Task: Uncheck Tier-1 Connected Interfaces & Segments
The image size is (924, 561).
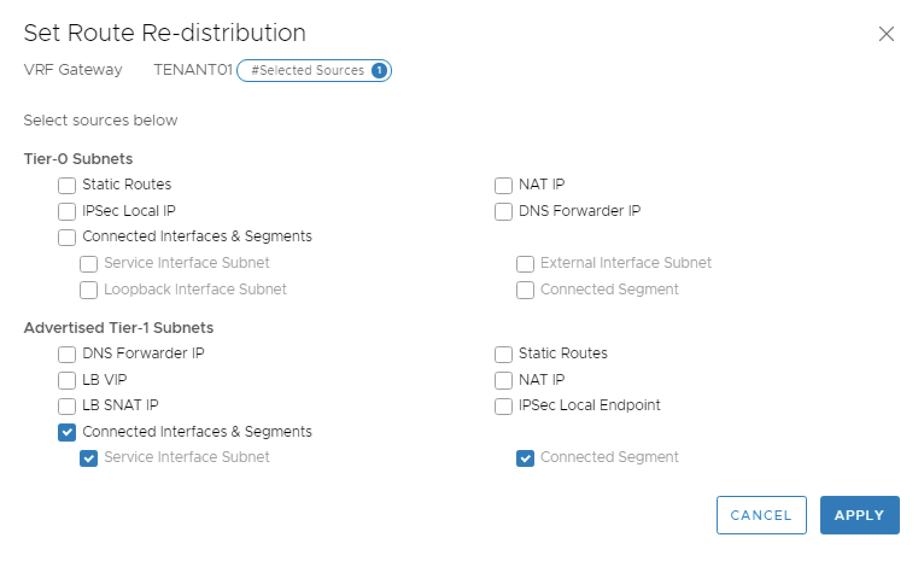Action: coord(67,433)
